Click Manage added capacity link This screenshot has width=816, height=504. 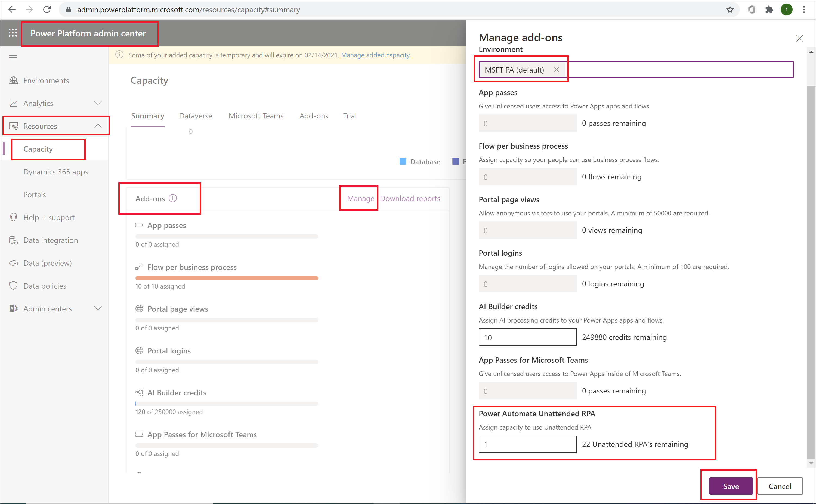coord(376,55)
